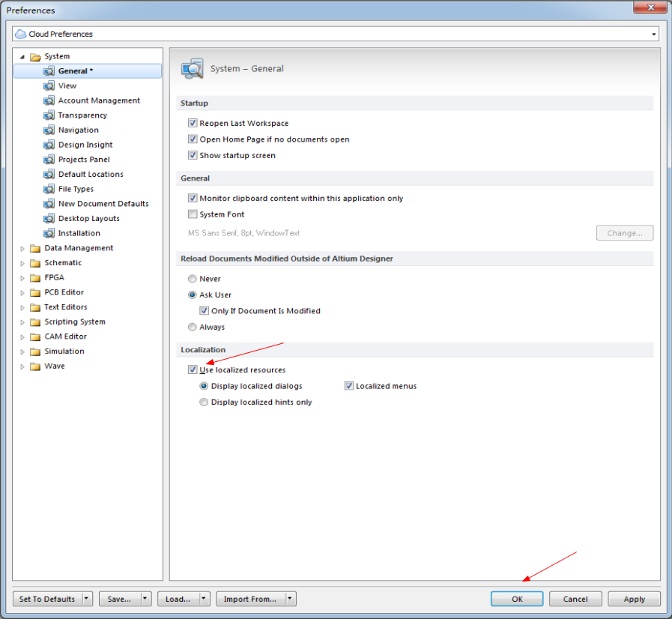Enable the System Font checkbox
The width and height of the screenshot is (672, 619).
click(193, 214)
